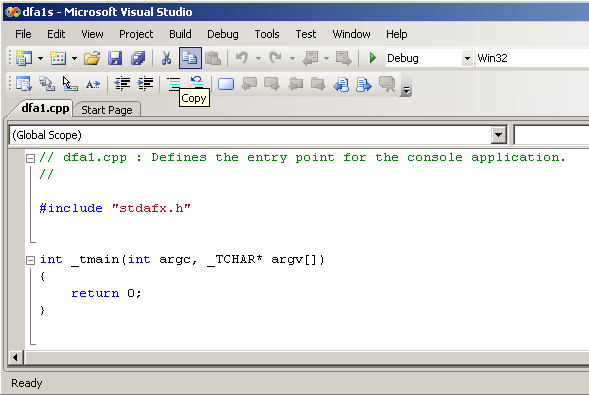
Task: Click the Display Object Member List icon
Action: [x=24, y=84]
